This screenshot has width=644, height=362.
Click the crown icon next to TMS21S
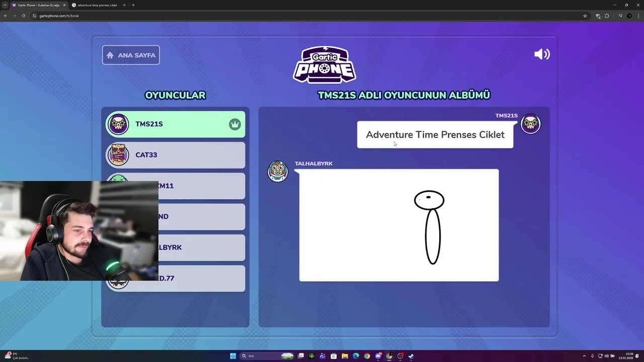pos(234,124)
